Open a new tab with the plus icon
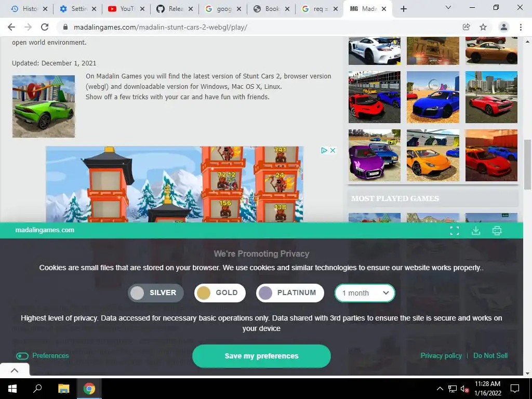 (x=403, y=9)
